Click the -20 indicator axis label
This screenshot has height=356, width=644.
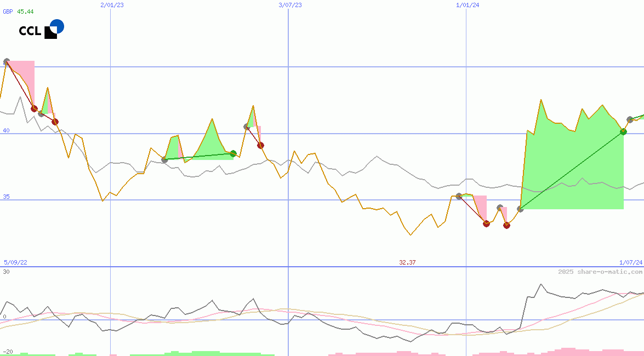[8, 352]
